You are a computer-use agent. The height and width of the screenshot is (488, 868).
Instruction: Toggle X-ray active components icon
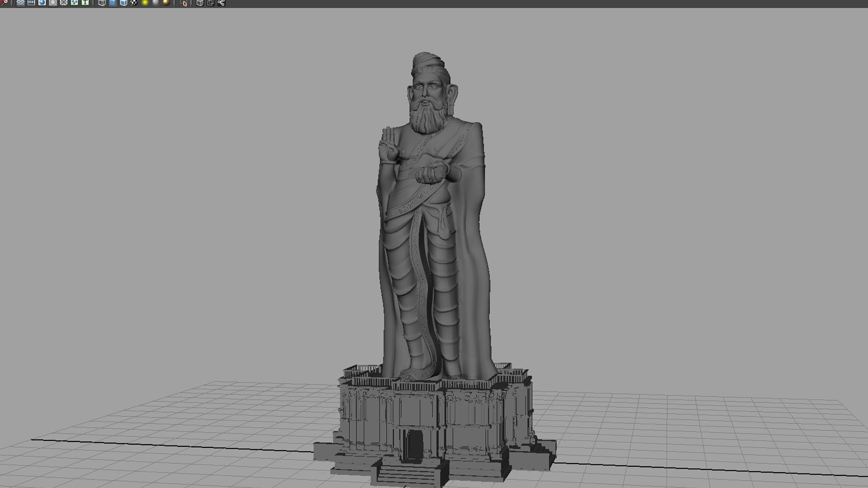[x=210, y=3]
